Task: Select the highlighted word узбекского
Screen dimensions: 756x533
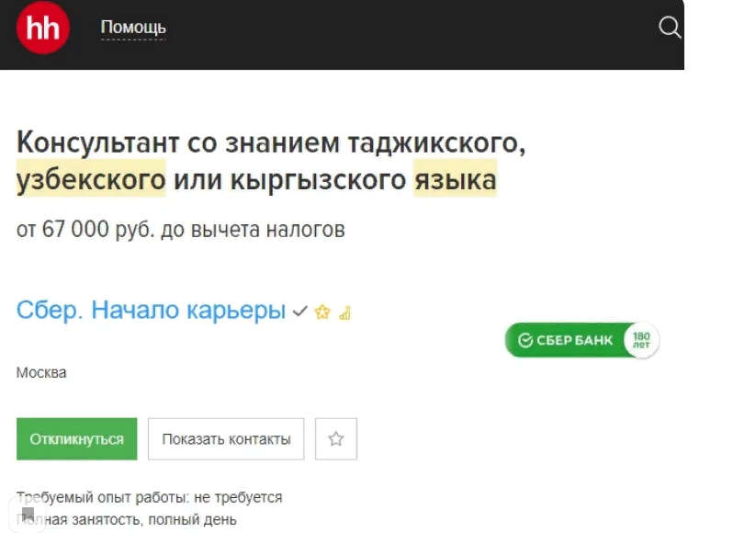Action: (88, 180)
